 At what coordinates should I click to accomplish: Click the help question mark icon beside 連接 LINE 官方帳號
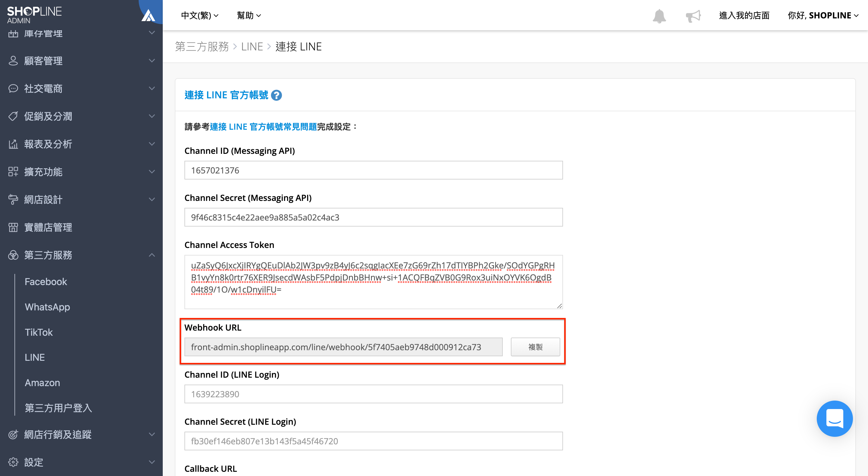pos(276,95)
